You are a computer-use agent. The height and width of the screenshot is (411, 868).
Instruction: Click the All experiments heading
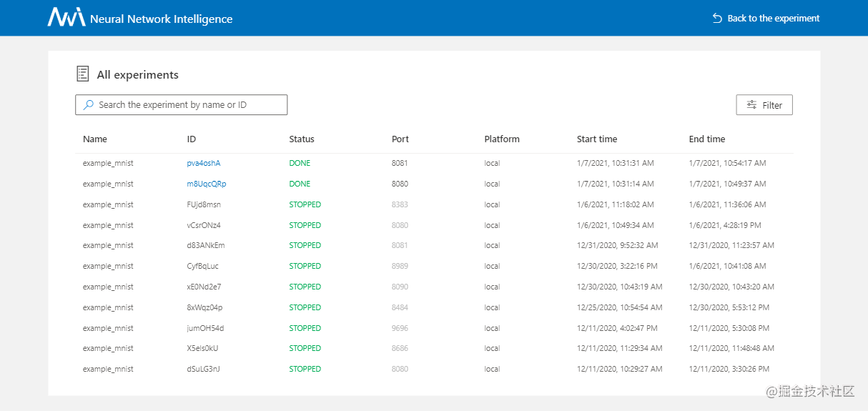click(138, 74)
